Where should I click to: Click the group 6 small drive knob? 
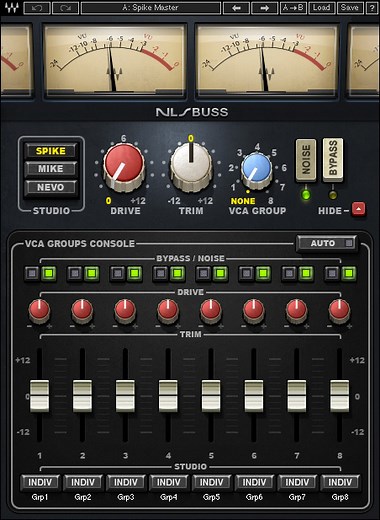254,311
